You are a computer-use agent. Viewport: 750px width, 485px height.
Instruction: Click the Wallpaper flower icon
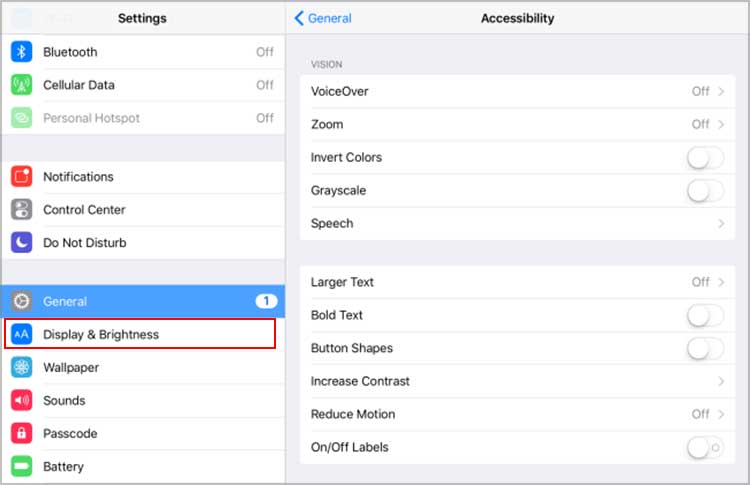(22, 367)
